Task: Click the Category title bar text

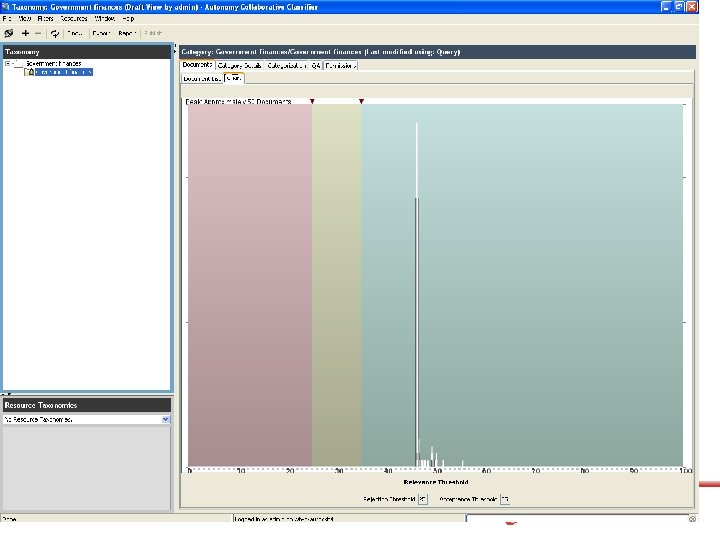Action: point(321,52)
